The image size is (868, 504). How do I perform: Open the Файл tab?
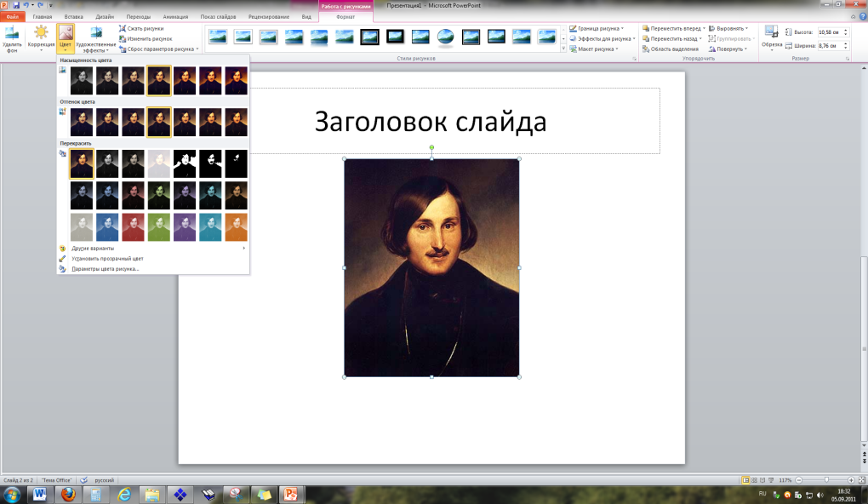12,17
